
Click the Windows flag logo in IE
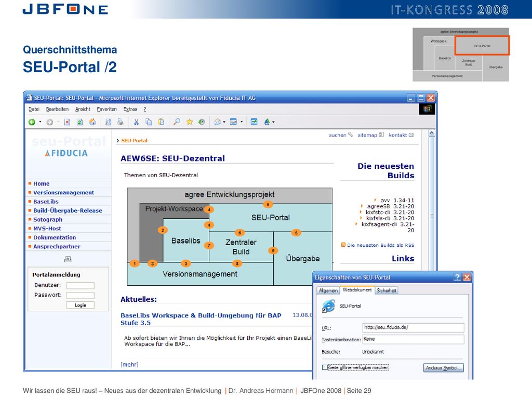pyautogui.click(x=427, y=109)
